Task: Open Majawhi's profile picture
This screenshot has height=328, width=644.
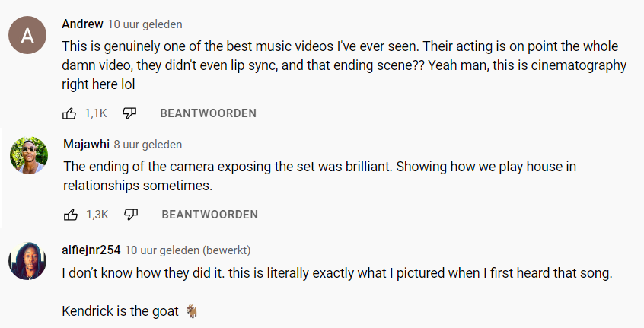Action: tap(27, 156)
